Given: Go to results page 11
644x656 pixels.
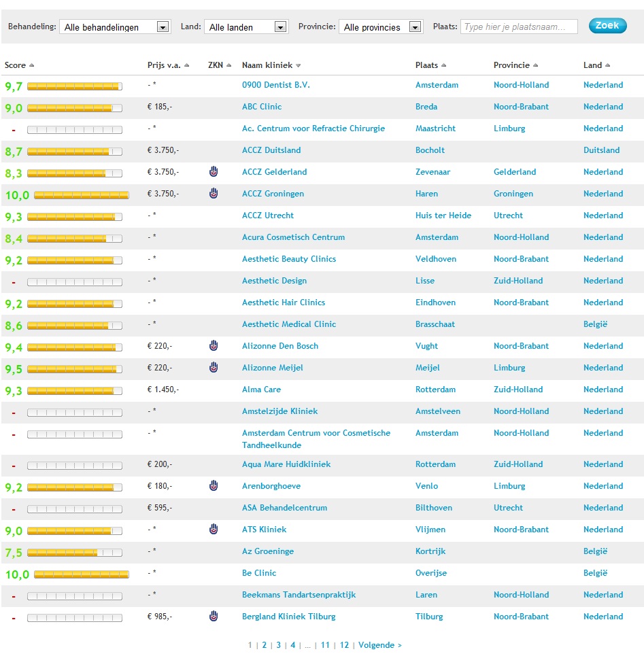Looking at the screenshot, I should coord(325,645).
